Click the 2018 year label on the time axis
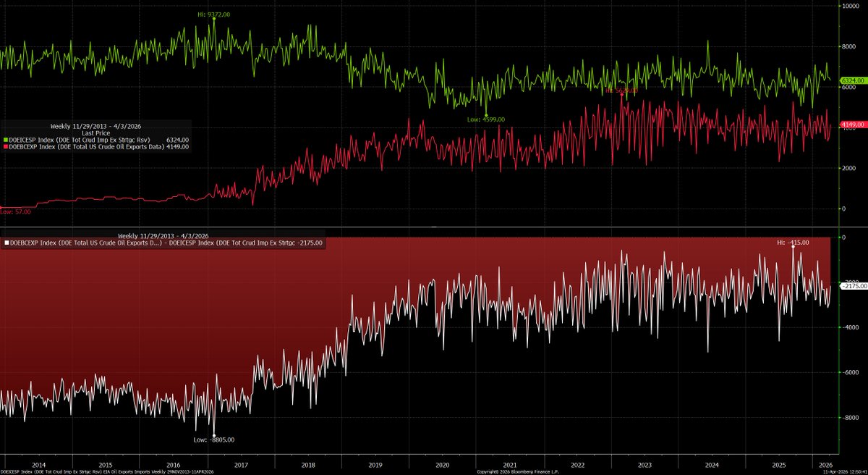Screen dimensions: 868x475 point(308,464)
